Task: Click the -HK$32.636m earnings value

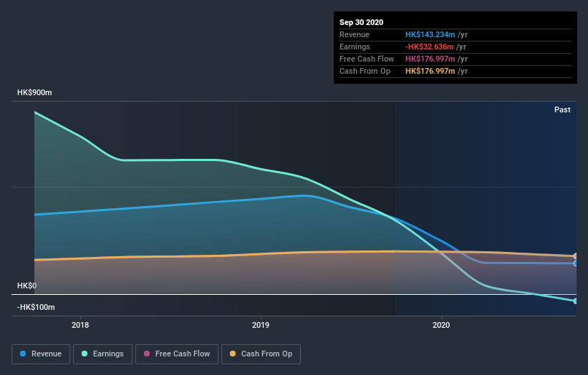Action: click(x=430, y=47)
